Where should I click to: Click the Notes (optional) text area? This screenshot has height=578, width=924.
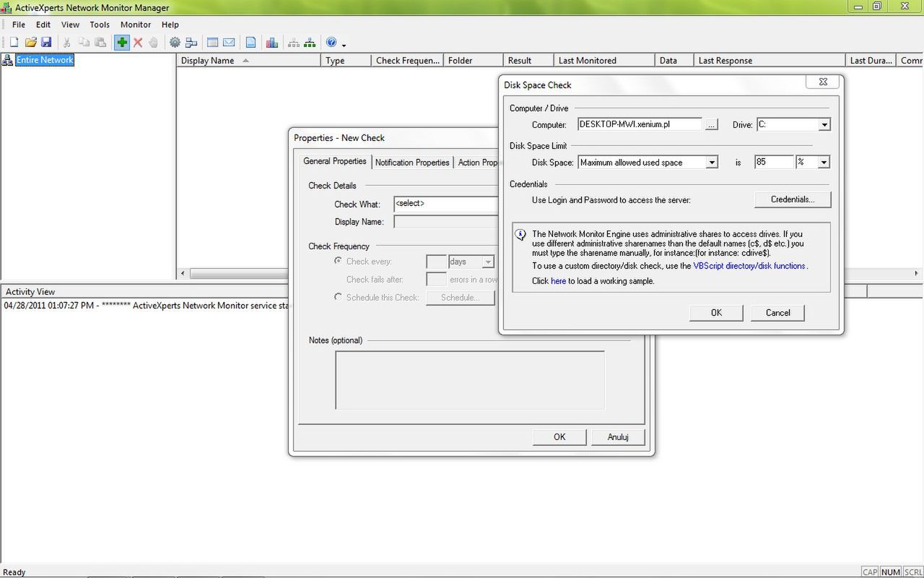point(470,380)
